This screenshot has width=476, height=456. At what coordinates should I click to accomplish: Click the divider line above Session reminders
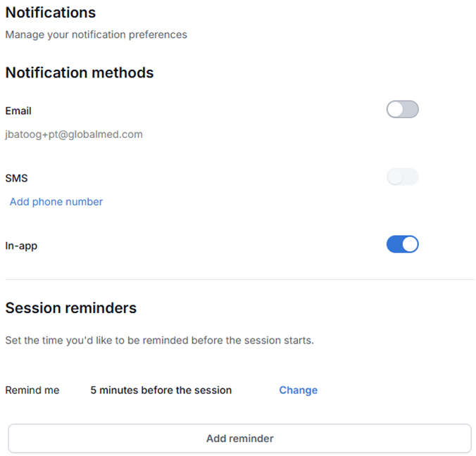[239, 279]
